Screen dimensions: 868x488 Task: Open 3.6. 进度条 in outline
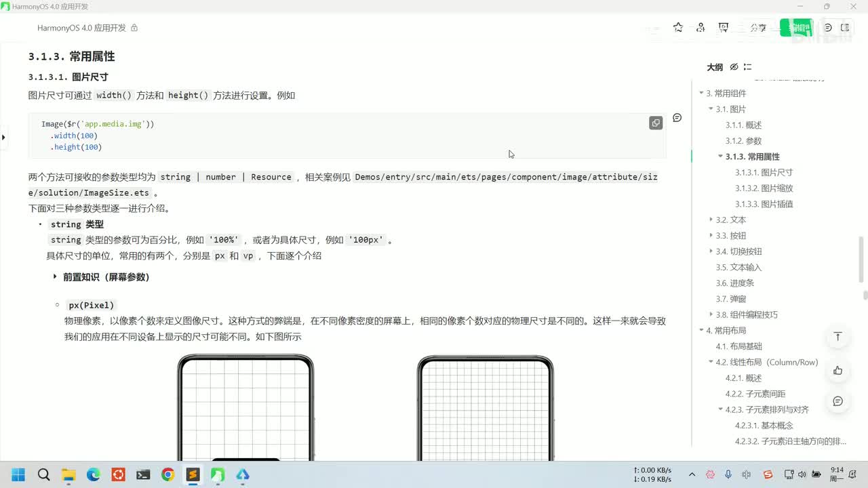pyautogui.click(x=734, y=283)
